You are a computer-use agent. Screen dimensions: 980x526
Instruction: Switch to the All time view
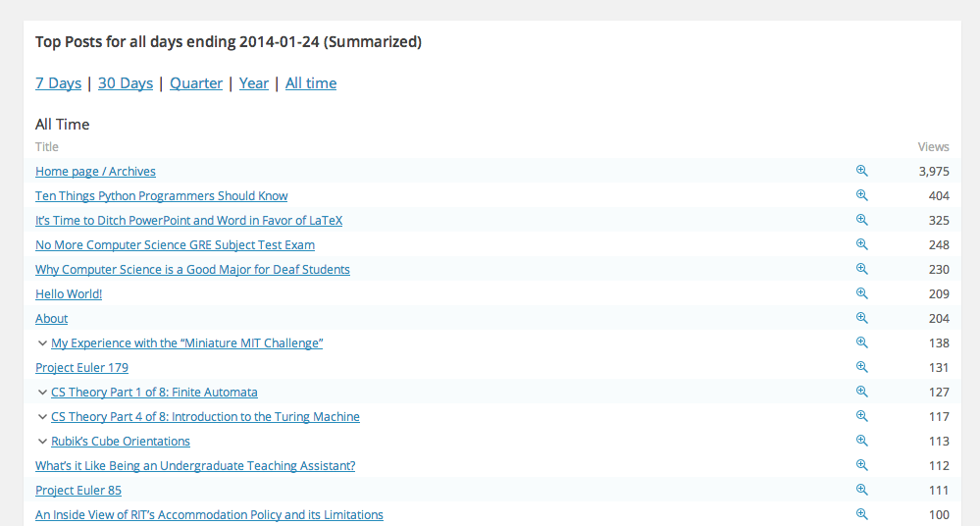click(x=311, y=83)
